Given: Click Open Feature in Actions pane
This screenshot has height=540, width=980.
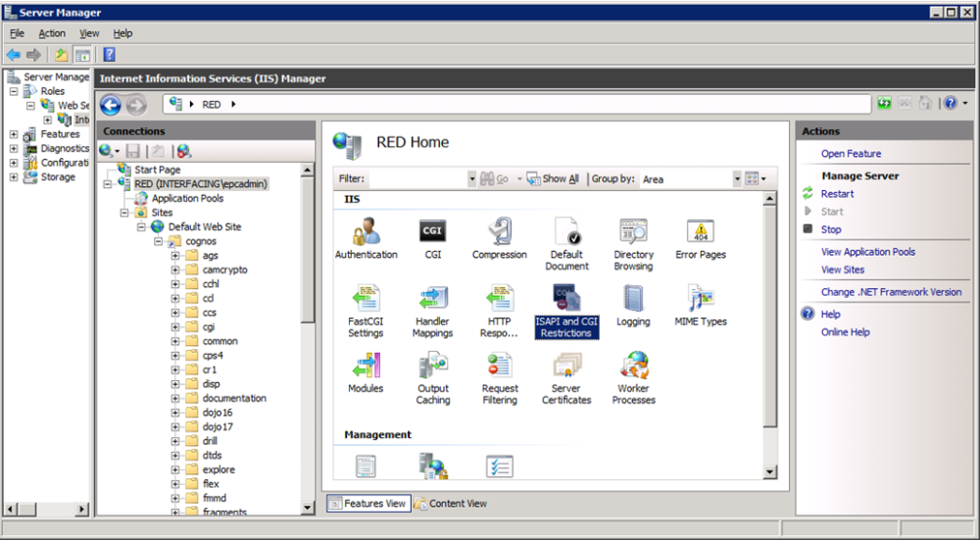Looking at the screenshot, I should point(851,154).
